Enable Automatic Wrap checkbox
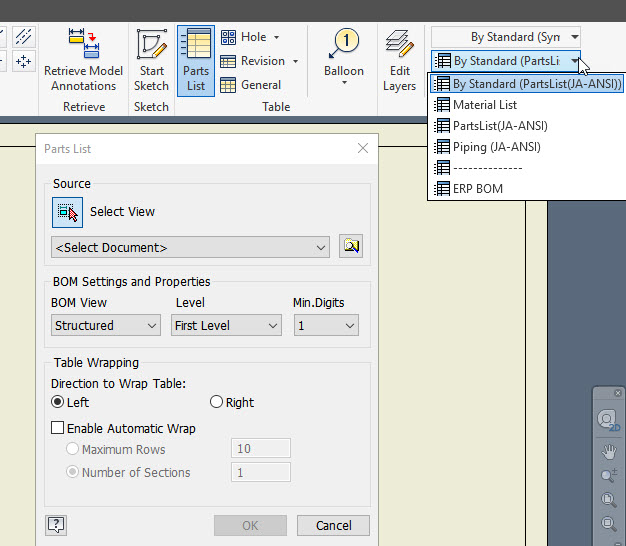This screenshot has width=626, height=546. tap(57, 428)
